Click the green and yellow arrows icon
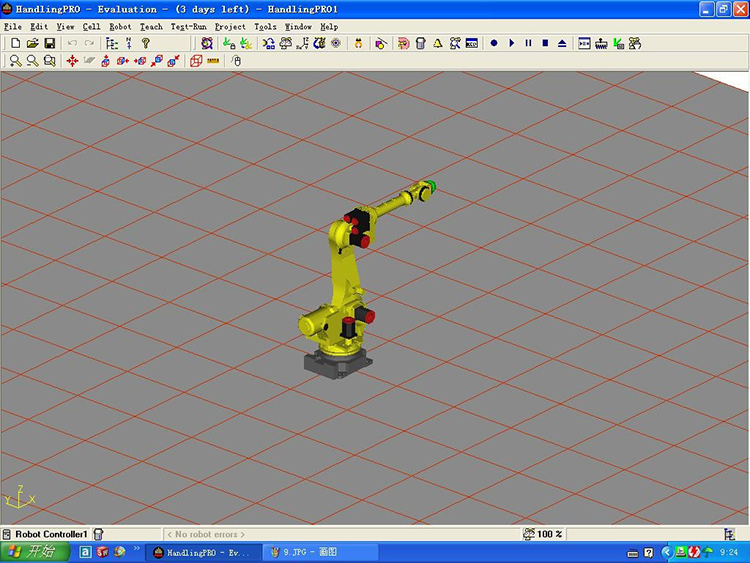 click(246, 44)
